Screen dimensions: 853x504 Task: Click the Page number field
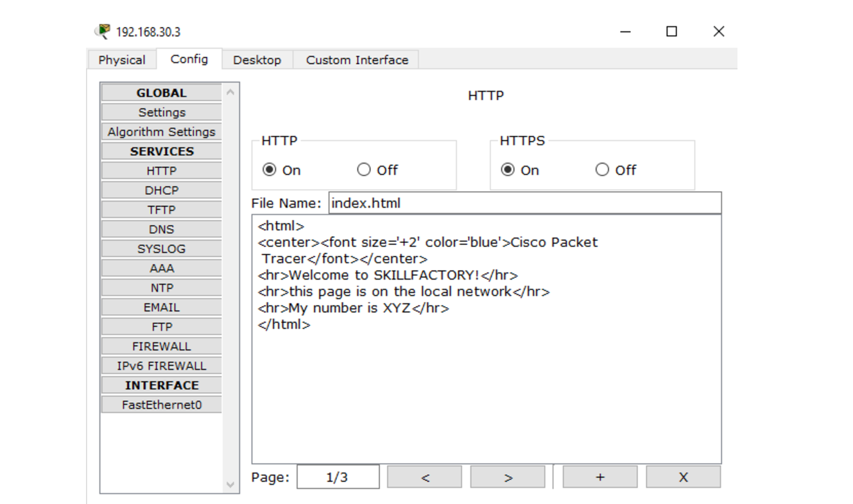(x=338, y=477)
